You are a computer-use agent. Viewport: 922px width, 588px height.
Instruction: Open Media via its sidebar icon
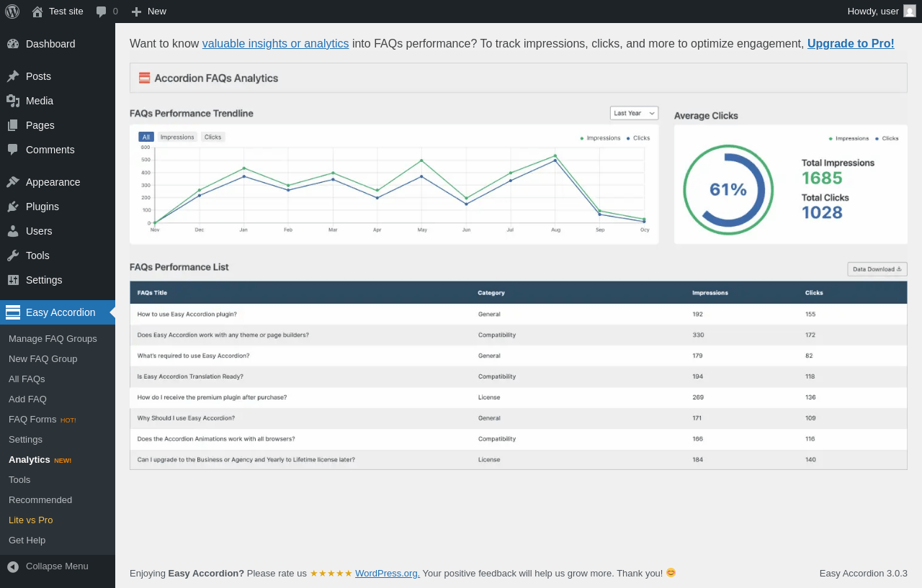pyautogui.click(x=13, y=101)
